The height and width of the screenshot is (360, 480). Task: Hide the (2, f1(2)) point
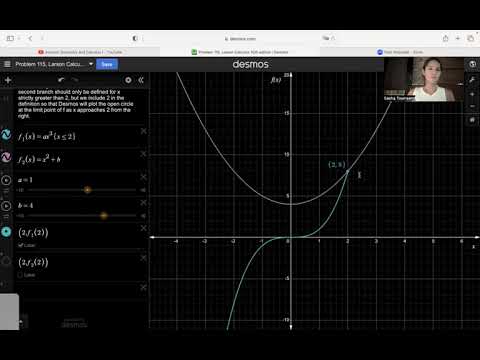[x=6, y=232]
